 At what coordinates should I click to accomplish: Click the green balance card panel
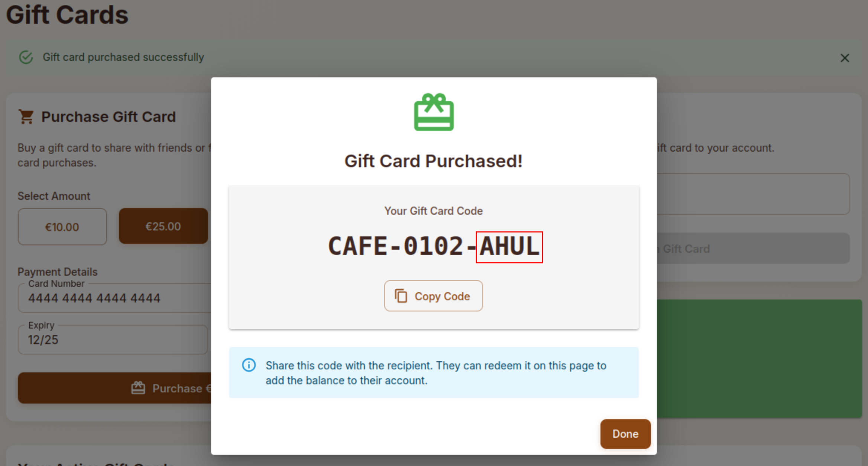[759, 359]
